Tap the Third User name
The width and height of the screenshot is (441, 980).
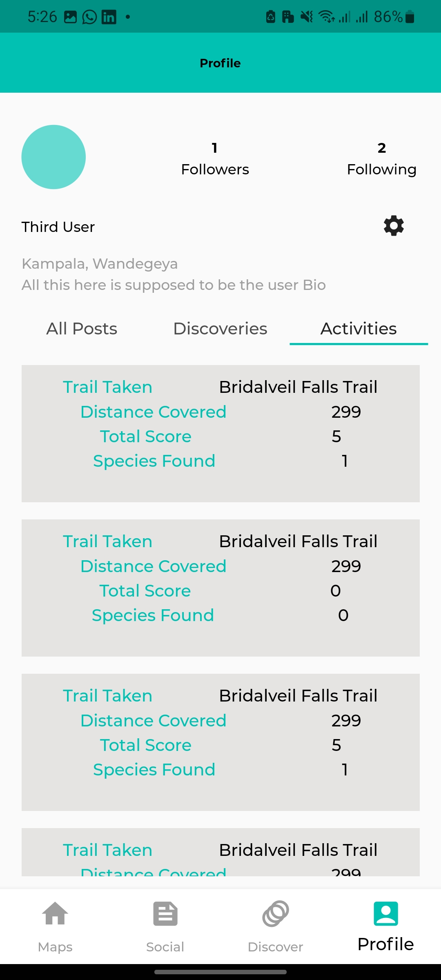58,227
